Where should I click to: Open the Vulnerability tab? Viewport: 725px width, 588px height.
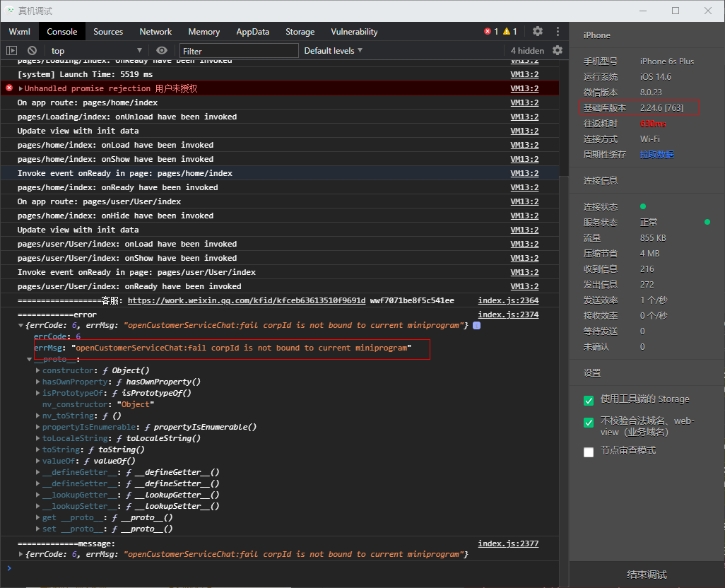click(x=354, y=31)
